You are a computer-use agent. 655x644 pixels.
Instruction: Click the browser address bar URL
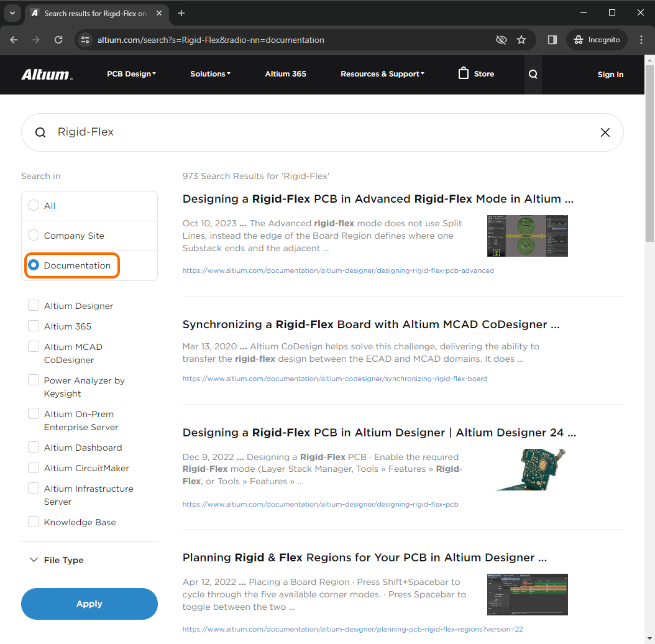211,40
